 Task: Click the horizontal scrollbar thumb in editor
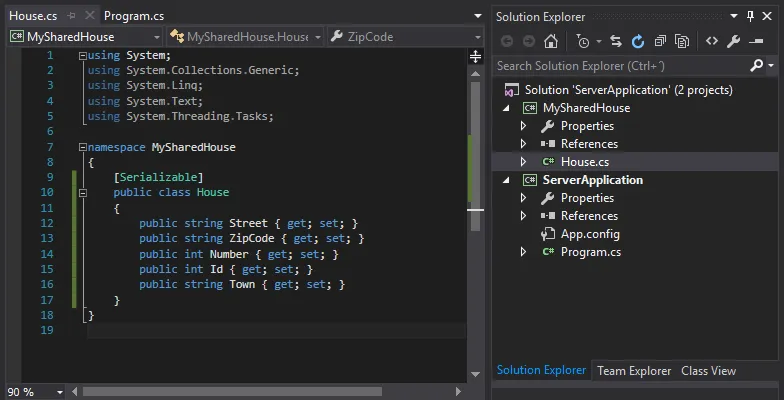[232, 392]
